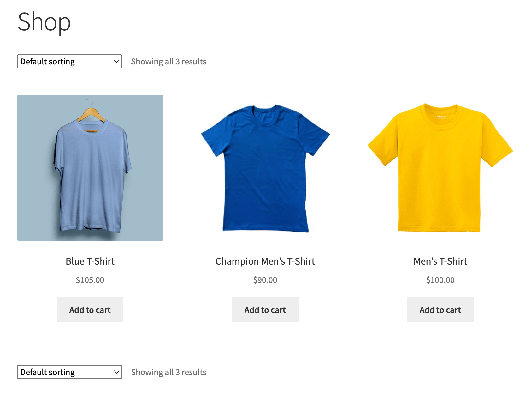Click the Champion Men's T-Shirt image
The width and height of the screenshot is (532, 401).
265,168
